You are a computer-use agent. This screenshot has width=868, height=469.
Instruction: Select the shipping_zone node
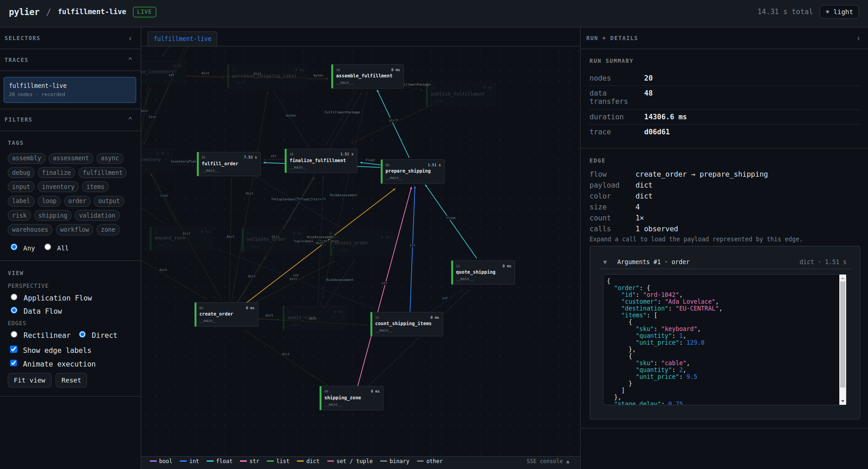352,398
